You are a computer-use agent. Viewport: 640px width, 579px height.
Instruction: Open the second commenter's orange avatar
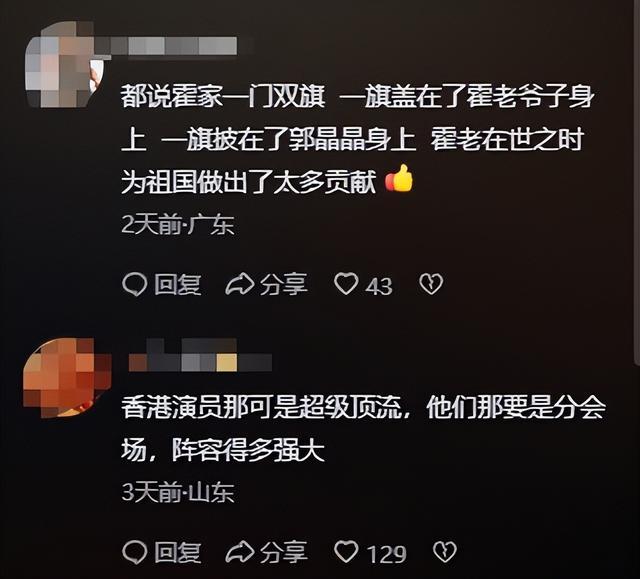(x=67, y=377)
